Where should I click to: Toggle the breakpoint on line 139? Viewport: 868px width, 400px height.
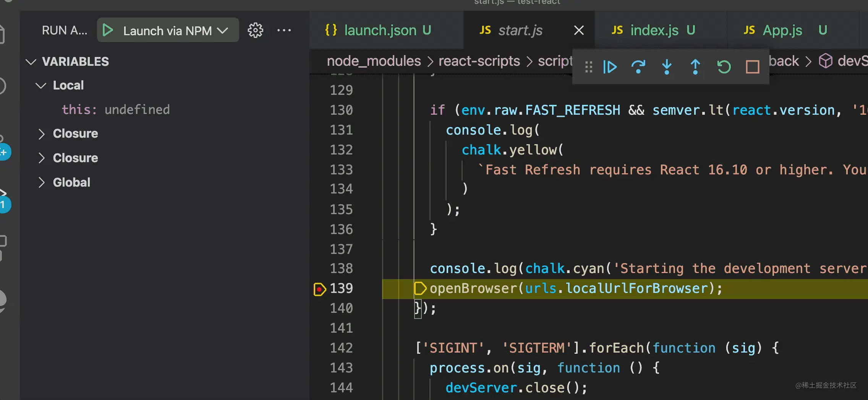pyautogui.click(x=319, y=289)
